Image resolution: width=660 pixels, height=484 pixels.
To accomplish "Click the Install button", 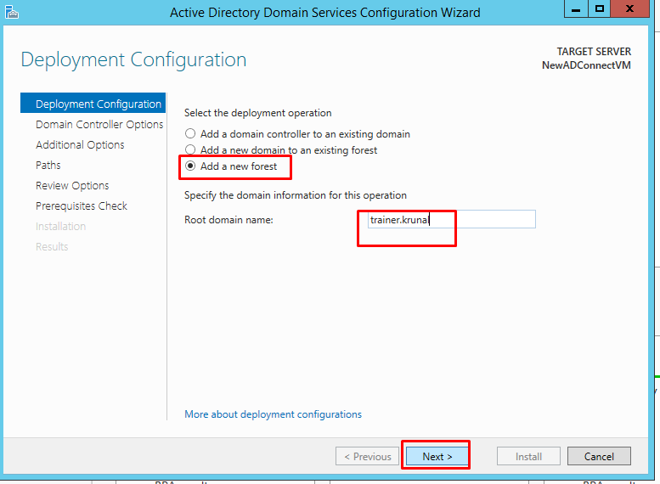I will [x=528, y=456].
